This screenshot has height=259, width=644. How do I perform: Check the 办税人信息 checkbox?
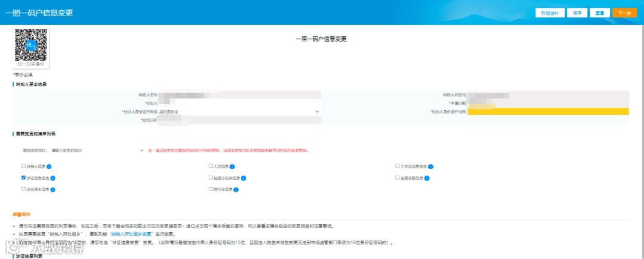tap(23, 166)
